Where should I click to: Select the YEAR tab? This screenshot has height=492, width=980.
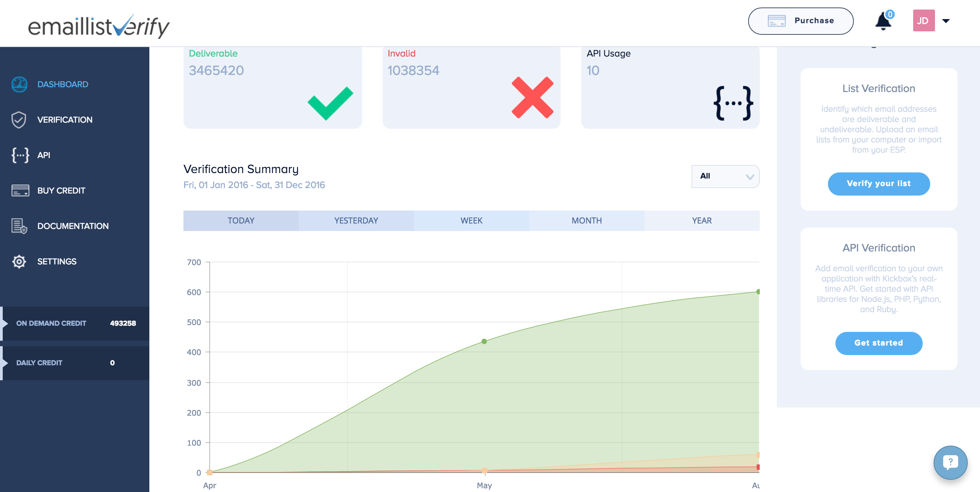(x=701, y=220)
